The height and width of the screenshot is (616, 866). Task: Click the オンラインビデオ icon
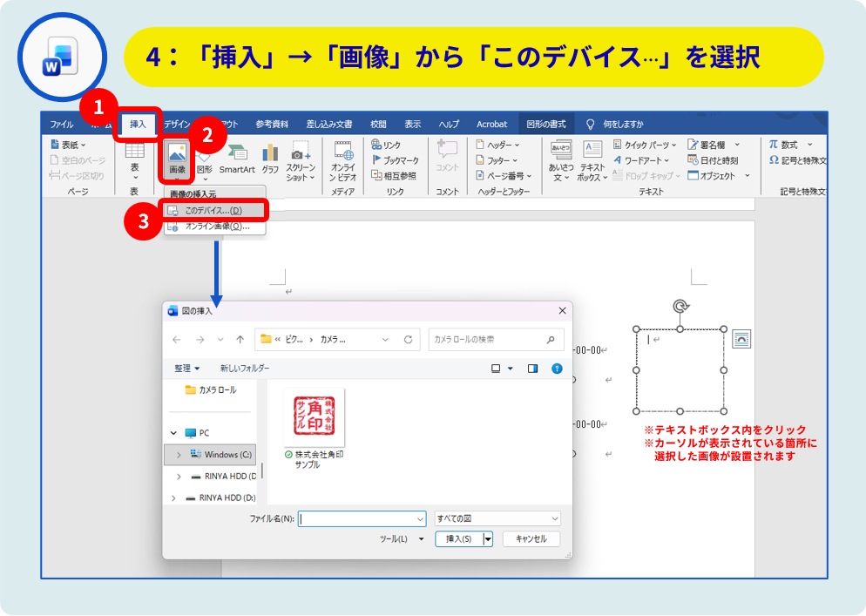coord(343,159)
